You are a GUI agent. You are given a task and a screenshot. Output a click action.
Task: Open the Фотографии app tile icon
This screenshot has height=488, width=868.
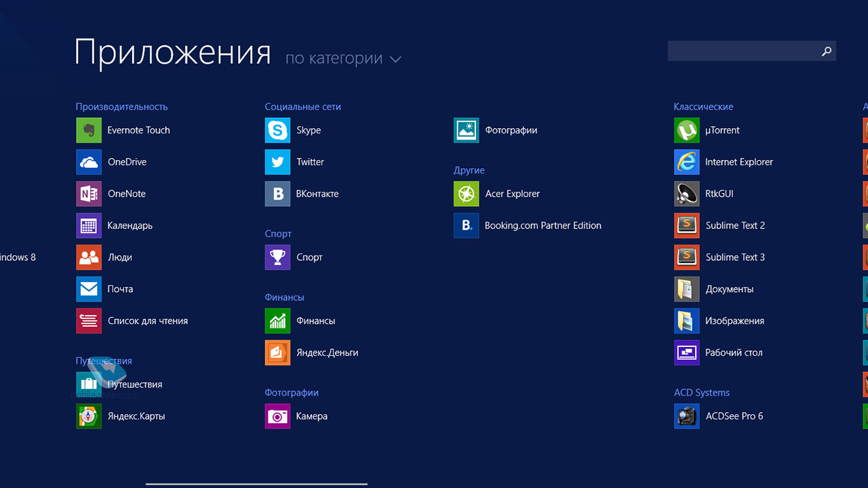pos(467,130)
